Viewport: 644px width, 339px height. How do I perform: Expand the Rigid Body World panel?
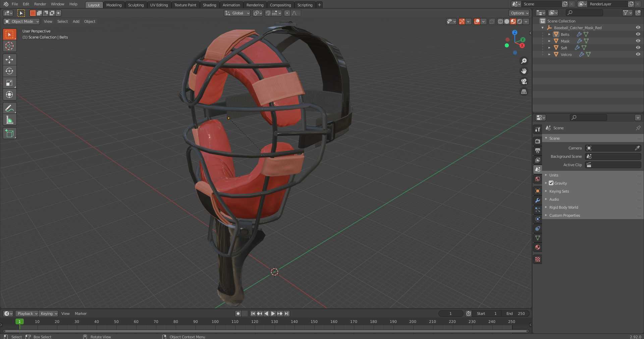click(592, 207)
